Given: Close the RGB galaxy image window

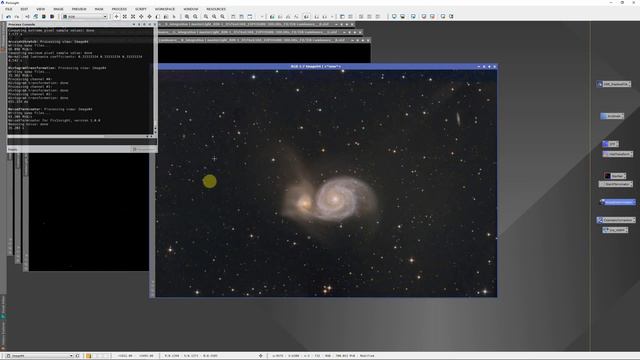Looking at the screenshot, I should (x=495, y=66).
